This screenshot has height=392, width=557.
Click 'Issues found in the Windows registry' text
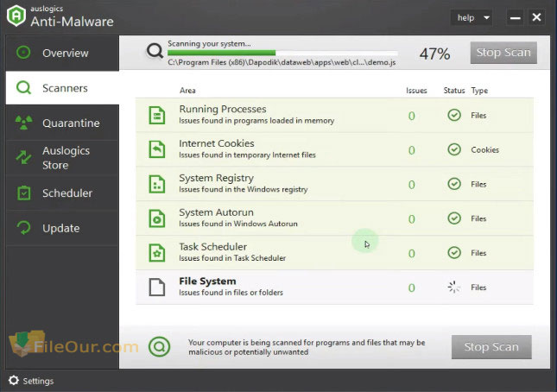click(244, 190)
